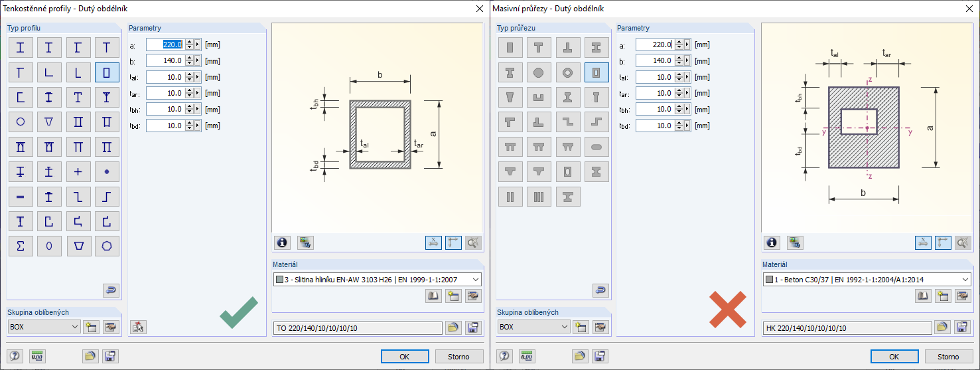Select the solid trapezoid section in Masivní průřezy
Screen dimensions: 980x370
point(510,97)
